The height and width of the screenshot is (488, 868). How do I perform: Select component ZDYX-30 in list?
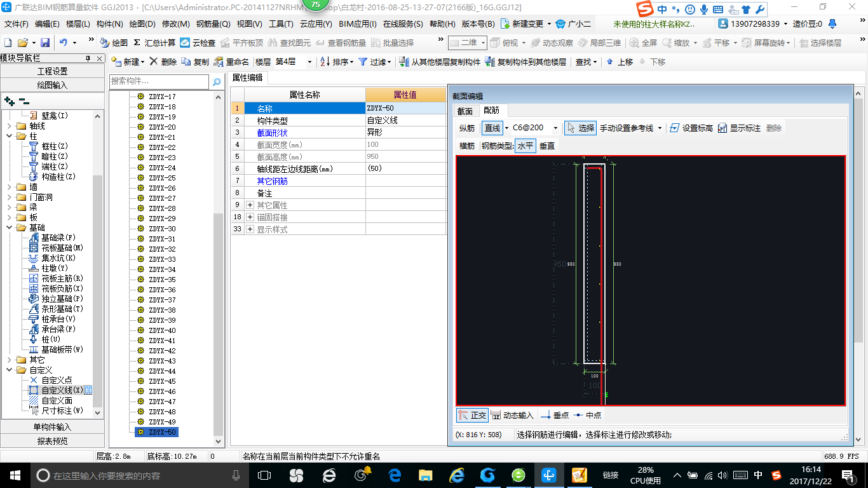point(162,229)
